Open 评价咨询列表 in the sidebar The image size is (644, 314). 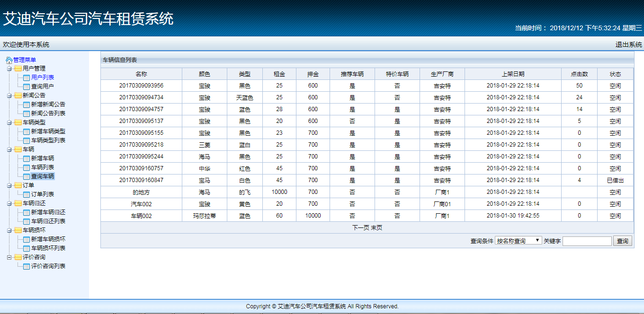48,266
